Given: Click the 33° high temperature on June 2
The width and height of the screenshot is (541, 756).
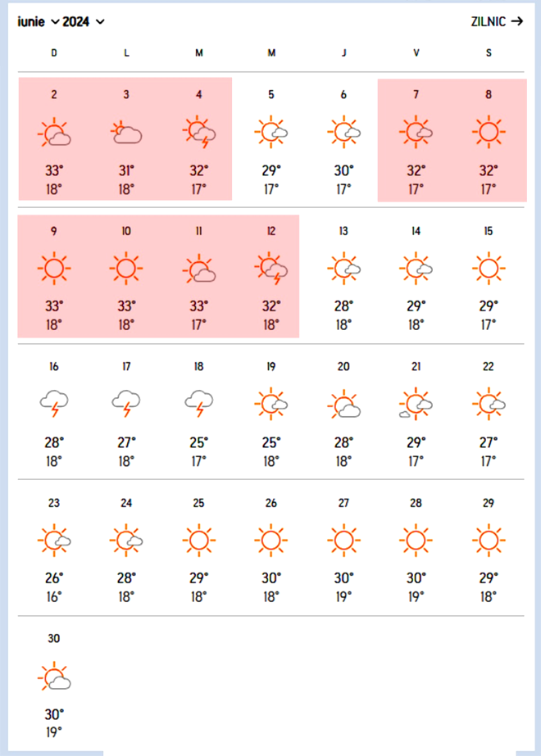Looking at the screenshot, I should click(54, 170).
